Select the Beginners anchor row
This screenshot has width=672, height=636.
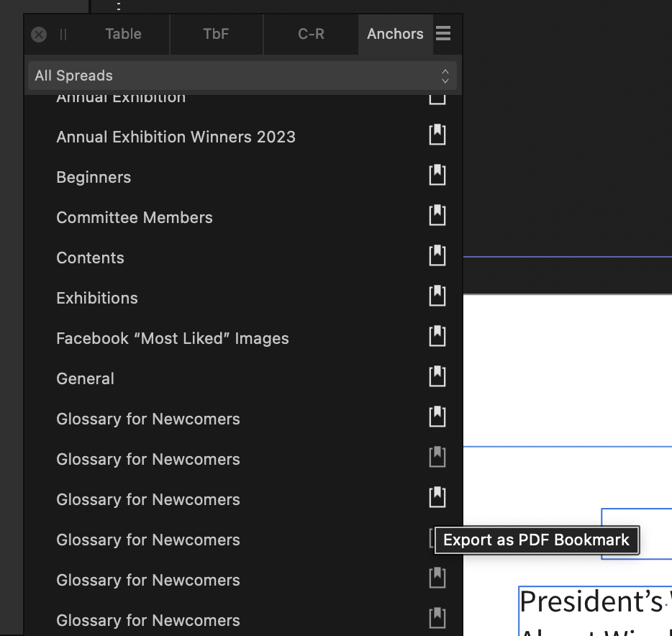(x=243, y=178)
